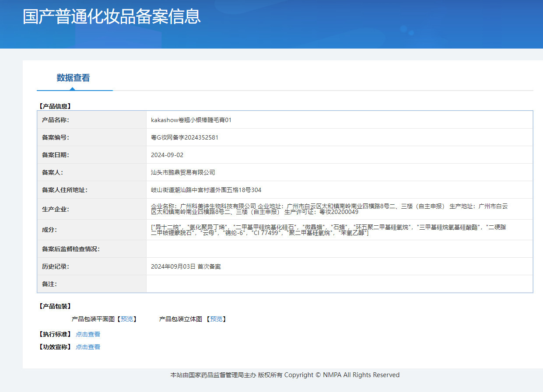Click the 生产企业 details text

click(x=329, y=209)
